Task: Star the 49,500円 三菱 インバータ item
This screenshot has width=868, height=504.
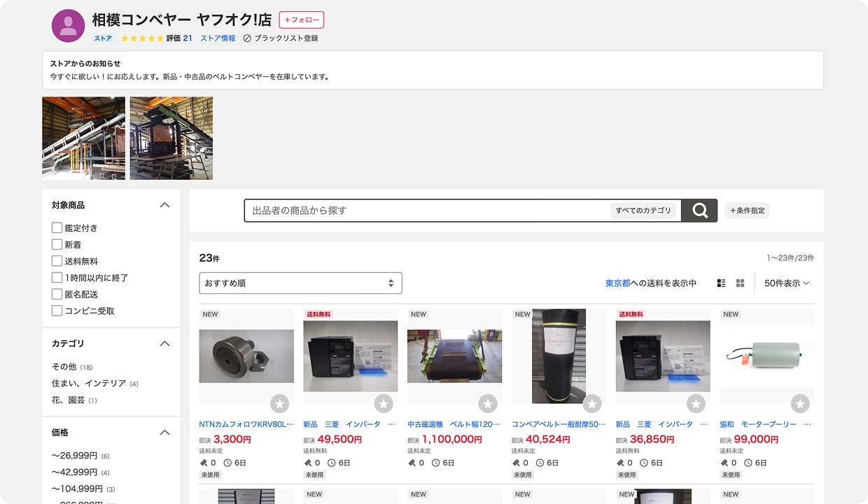Action: (x=384, y=403)
